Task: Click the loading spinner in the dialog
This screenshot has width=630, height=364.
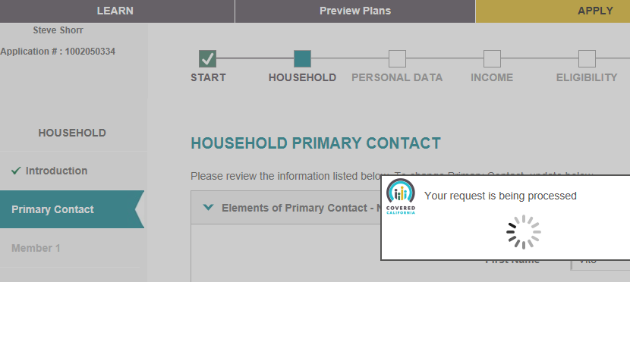Action: [x=524, y=232]
